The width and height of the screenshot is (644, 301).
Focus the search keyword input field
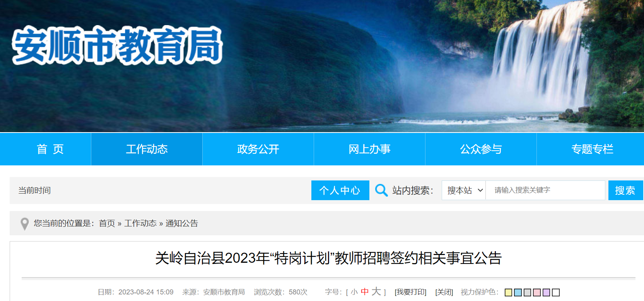pyautogui.click(x=545, y=190)
